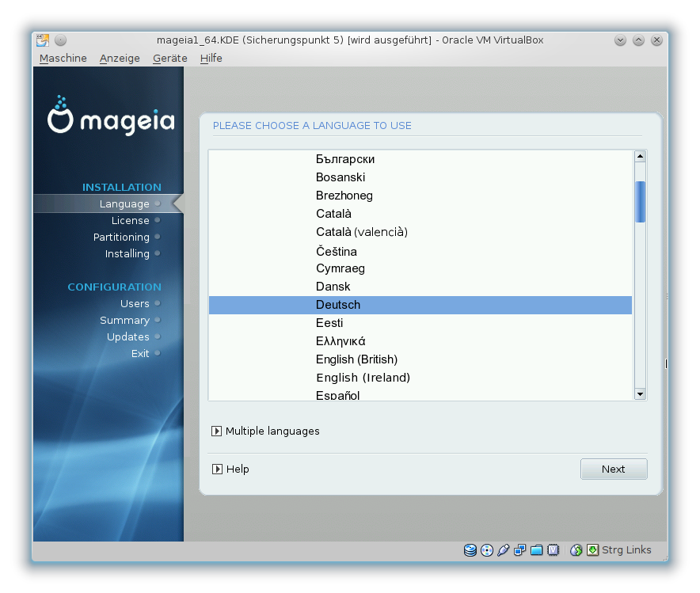This screenshot has height=593, width=700.
Task: Click the Strg Links host key label
Action: [x=626, y=550]
